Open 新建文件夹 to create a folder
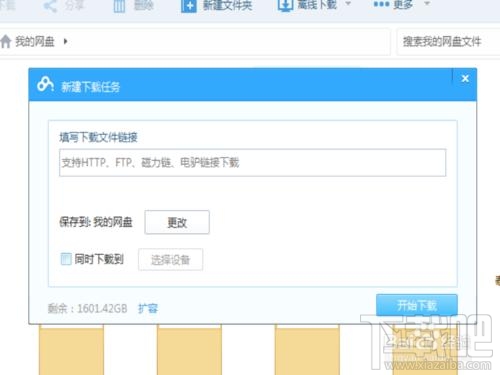The width and height of the screenshot is (500, 375). tap(227, 5)
